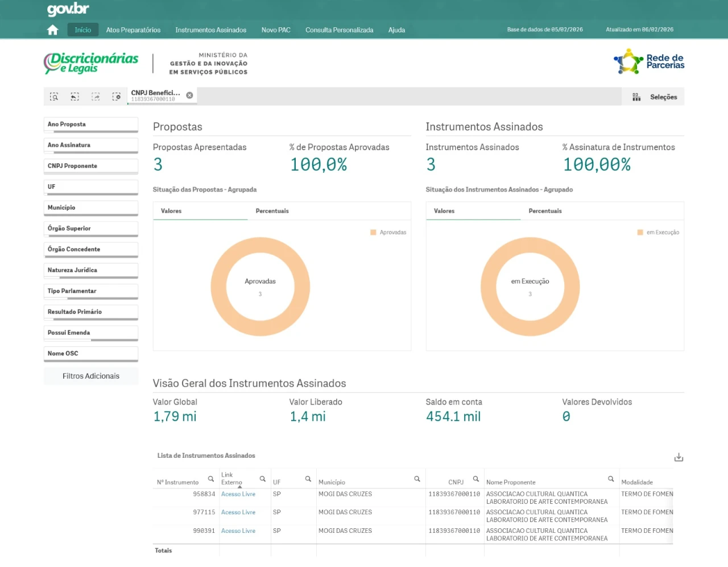Open the Tipo Parlamentar filter
This screenshot has width=728, height=567.
pyautogui.click(x=90, y=291)
